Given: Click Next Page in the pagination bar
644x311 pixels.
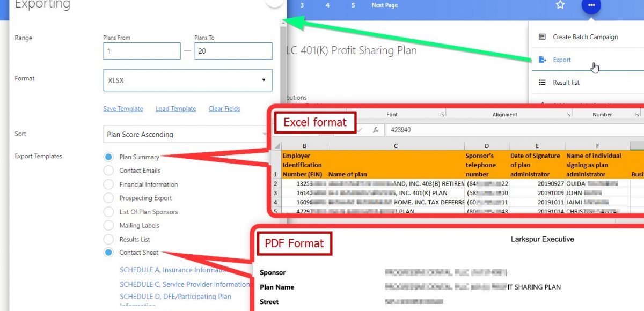Looking at the screenshot, I should click(384, 5).
